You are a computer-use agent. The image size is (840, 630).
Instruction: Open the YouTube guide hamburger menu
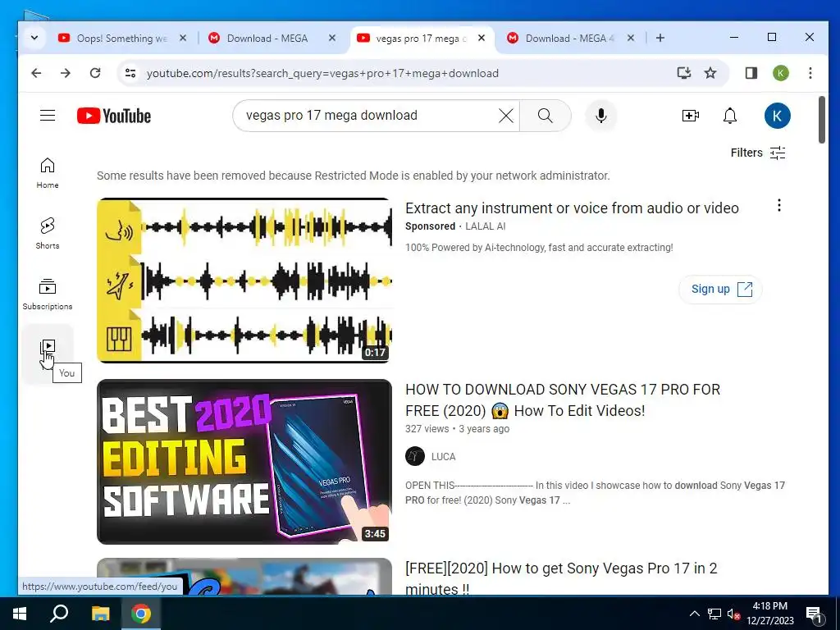pos(48,115)
